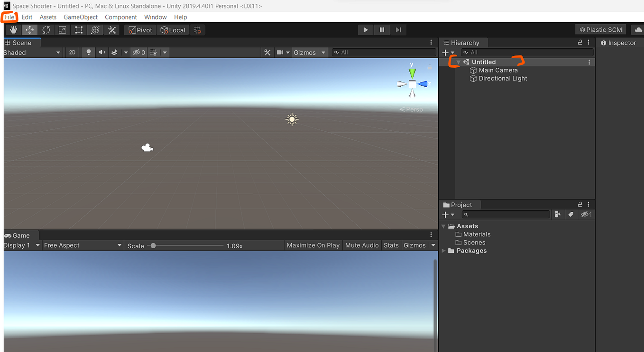Select the Rect Transform tool
Image resolution: width=644 pixels, height=352 pixels.
click(78, 29)
